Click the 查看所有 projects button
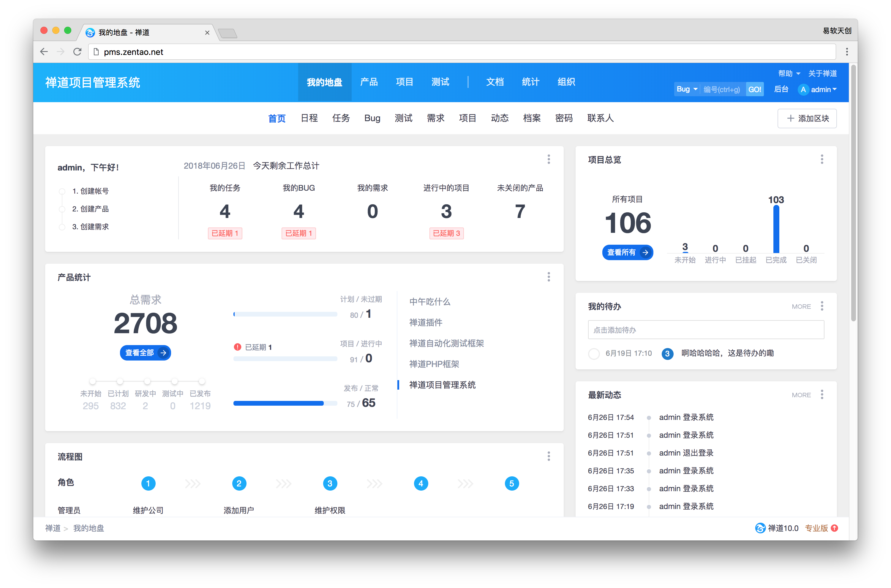This screenshot has width=891, height=588. click(x=627, y=252)
